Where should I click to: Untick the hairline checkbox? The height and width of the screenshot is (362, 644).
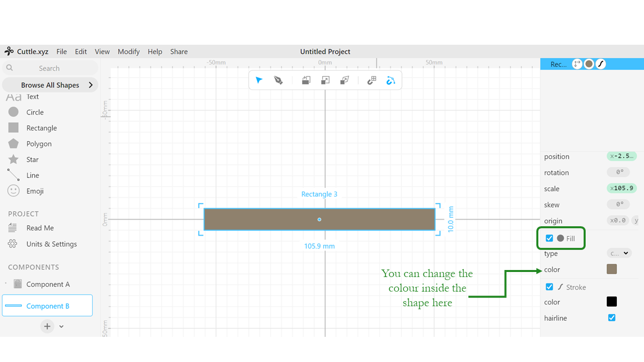[x=612, y=318]
